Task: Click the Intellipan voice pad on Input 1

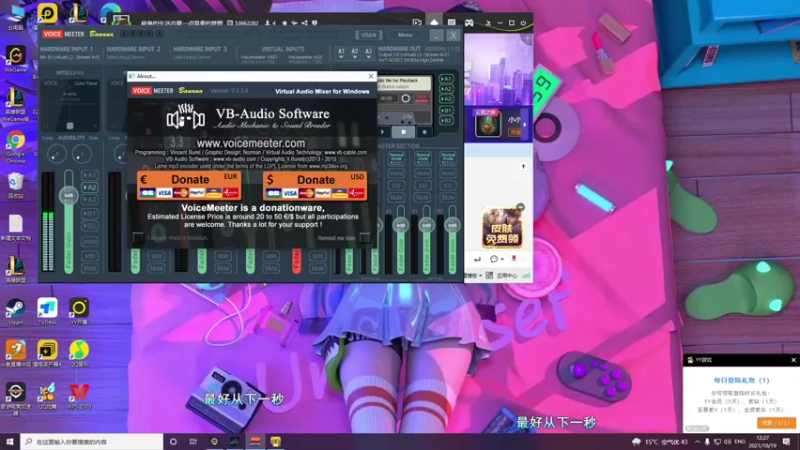Action: (x=70, y=105)
